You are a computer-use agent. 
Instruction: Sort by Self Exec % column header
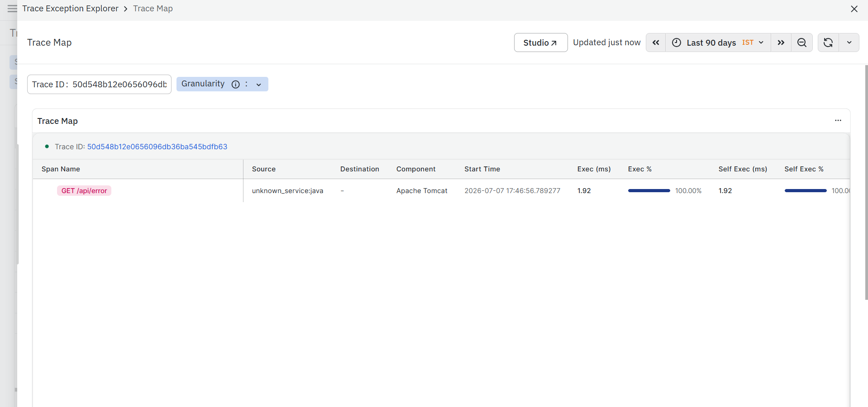pyautogui.click(x=804, y=169)
